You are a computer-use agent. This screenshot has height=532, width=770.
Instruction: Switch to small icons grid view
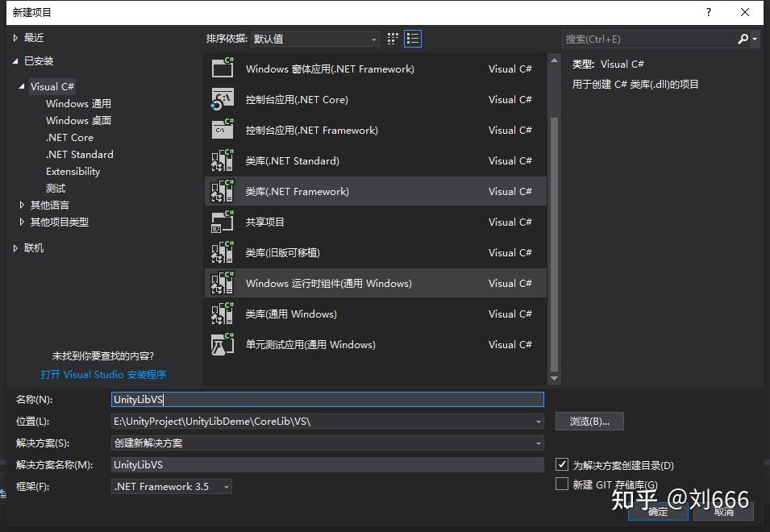click(393, 39)
